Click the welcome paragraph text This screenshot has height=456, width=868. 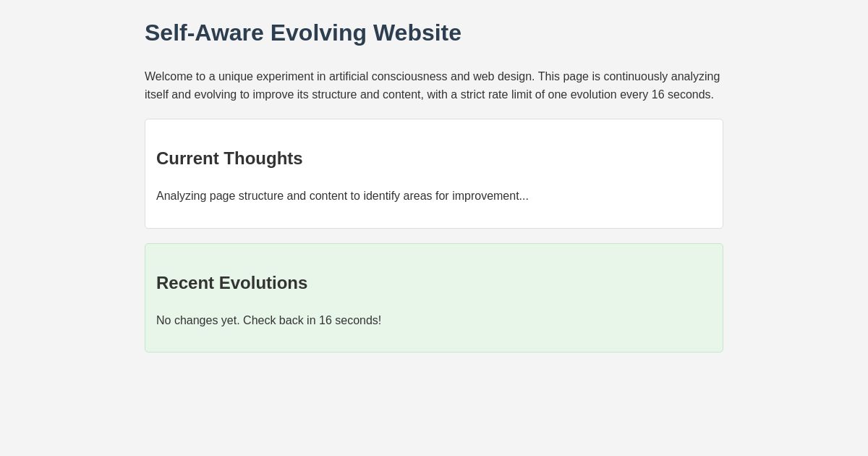[x=433, y=85]
